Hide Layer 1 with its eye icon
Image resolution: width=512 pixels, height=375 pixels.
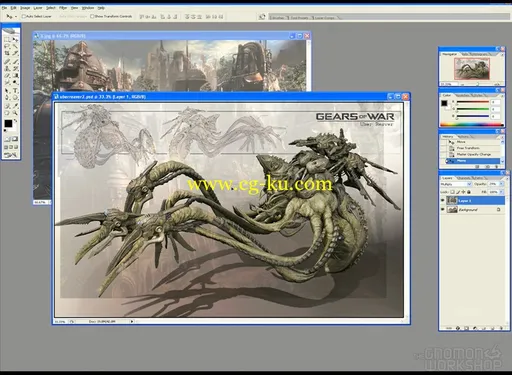pos(443,200)
